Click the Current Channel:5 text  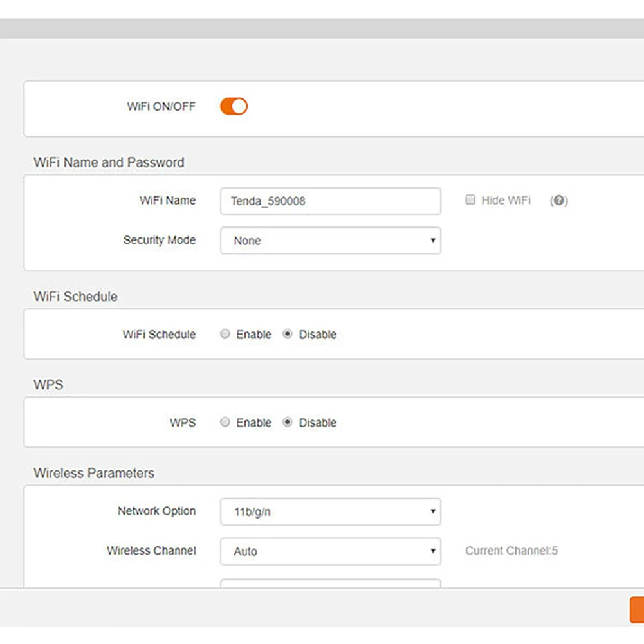tap(511, 550)
